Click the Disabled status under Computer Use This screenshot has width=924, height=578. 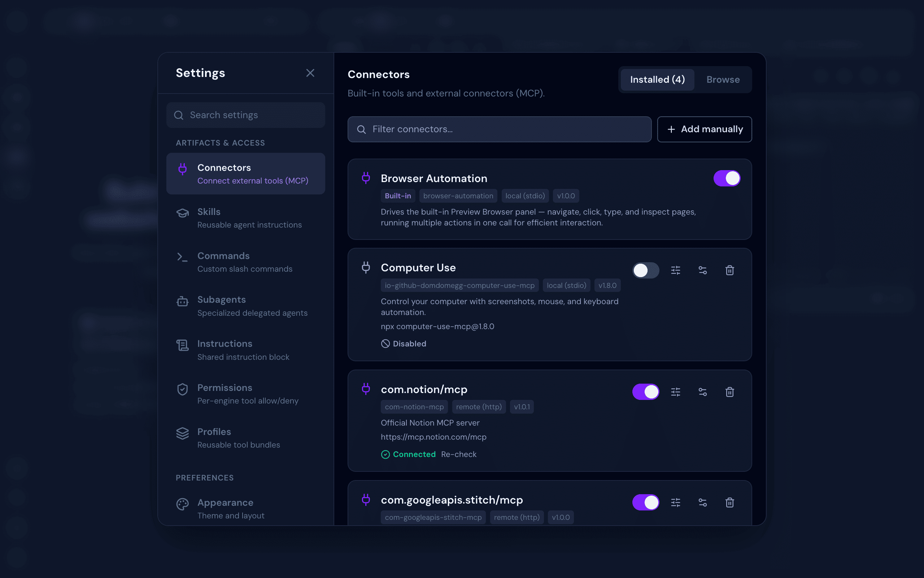point(404,344)
